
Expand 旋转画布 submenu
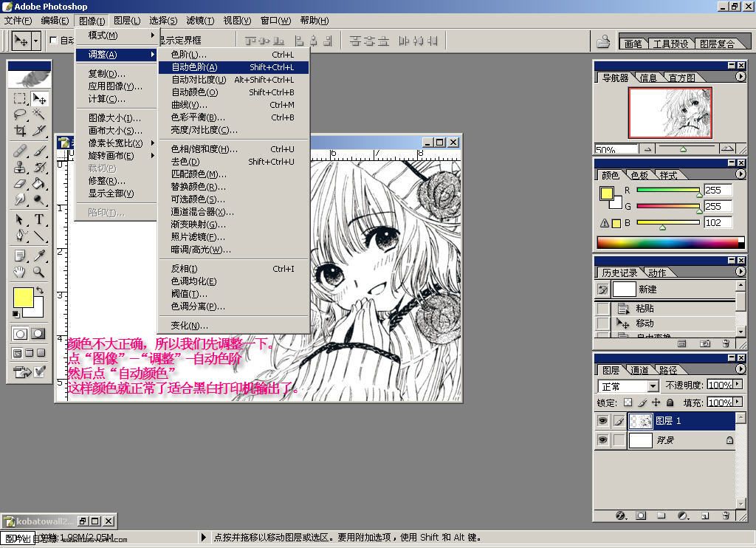coord(116,156)
